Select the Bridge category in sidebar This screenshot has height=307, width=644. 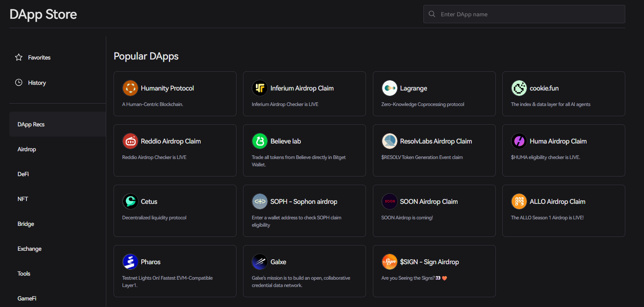(x=26, y=224)
